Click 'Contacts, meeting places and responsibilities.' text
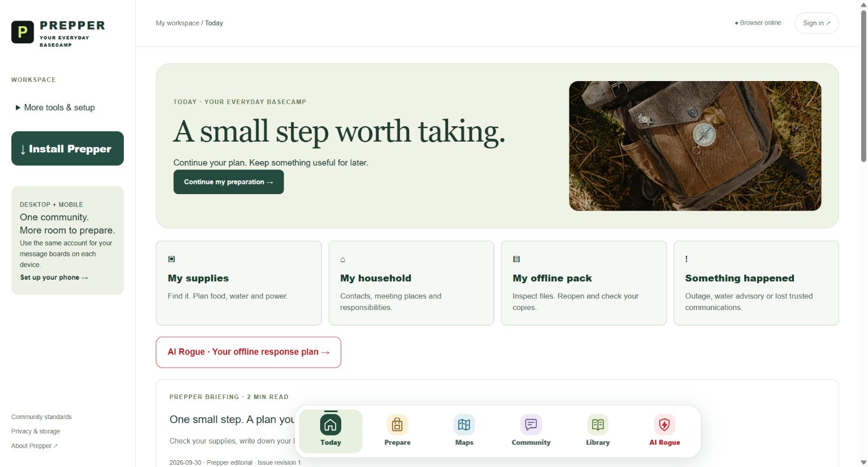This screenshot has width=868, height=467. pos(391,301)
